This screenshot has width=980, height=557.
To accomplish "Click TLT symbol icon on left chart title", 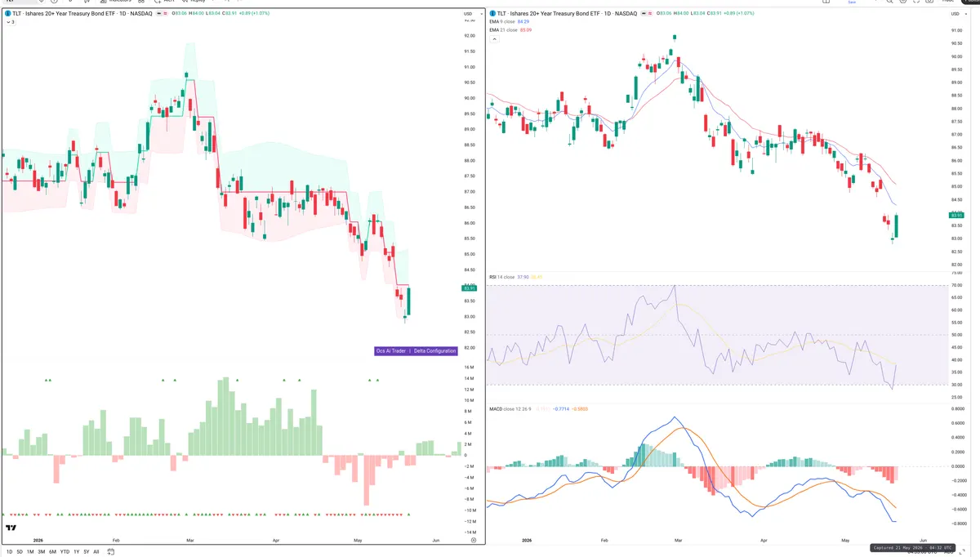I will (x=7, y=14).
